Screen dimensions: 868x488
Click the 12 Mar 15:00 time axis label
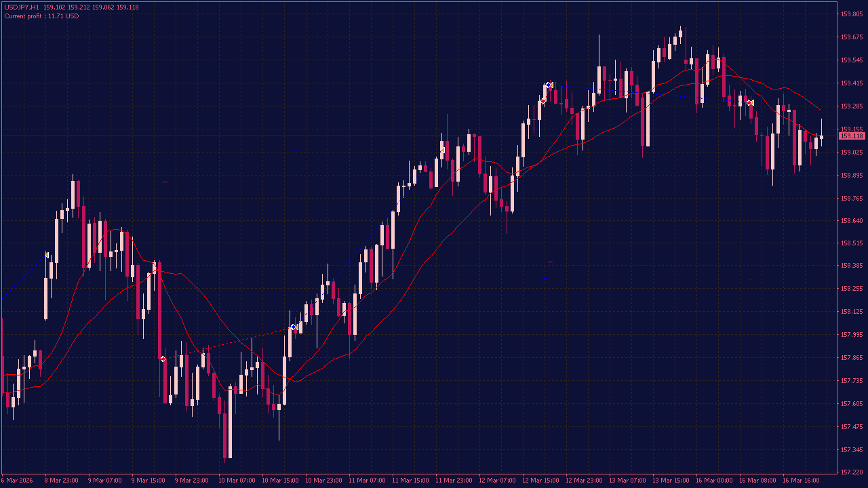[540, 481]
